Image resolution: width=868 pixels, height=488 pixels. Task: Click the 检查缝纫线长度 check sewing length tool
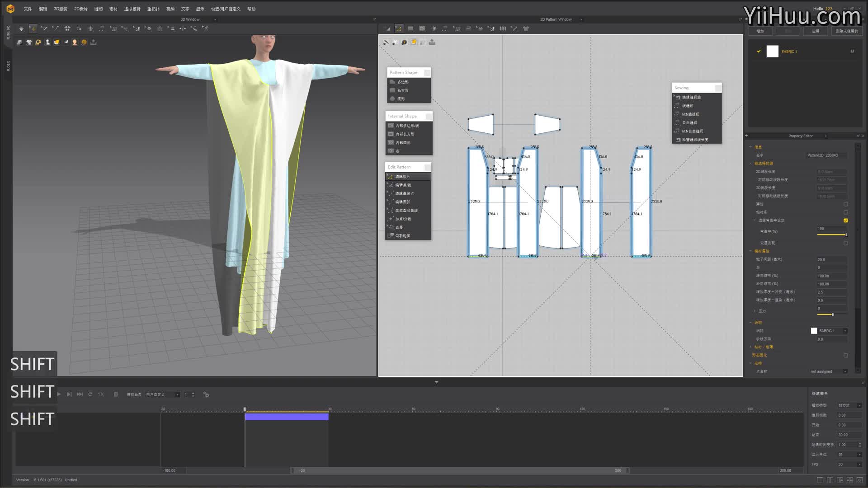point(695,140)
